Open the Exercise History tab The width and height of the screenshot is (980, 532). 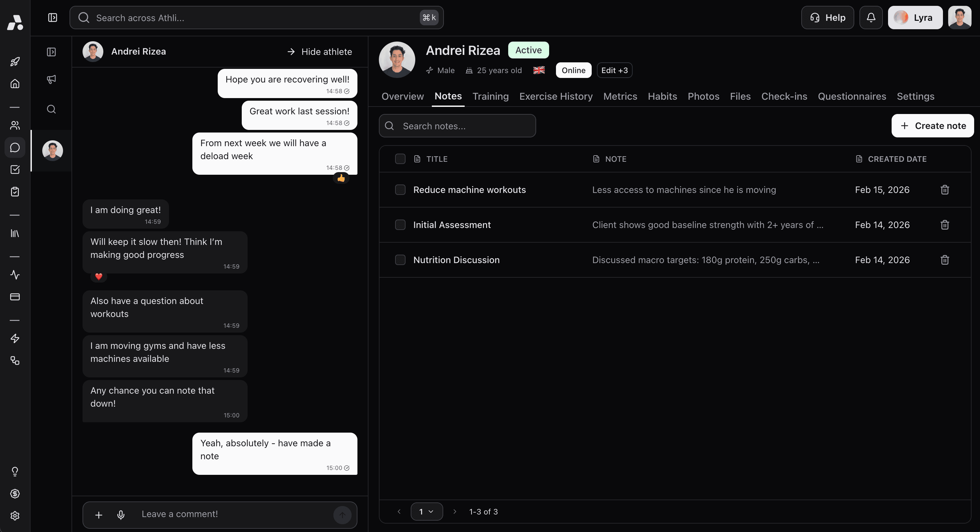tap(555, 96)
